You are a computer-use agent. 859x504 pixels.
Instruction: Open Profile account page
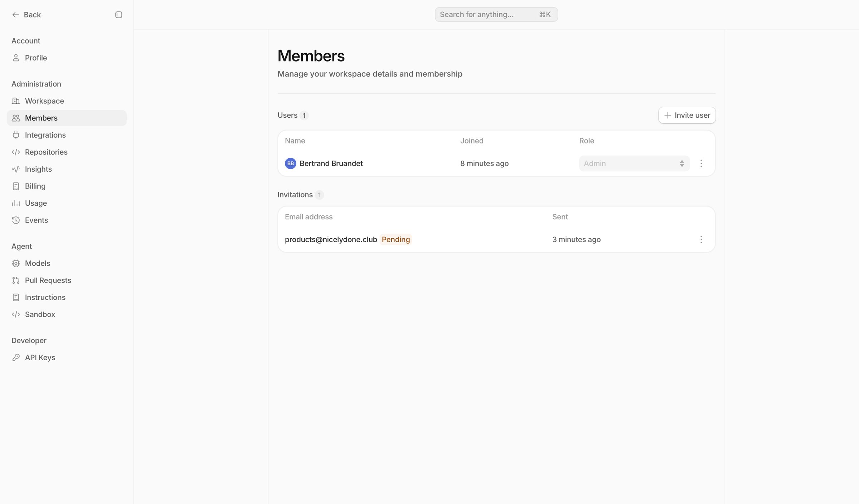(67, 58)
